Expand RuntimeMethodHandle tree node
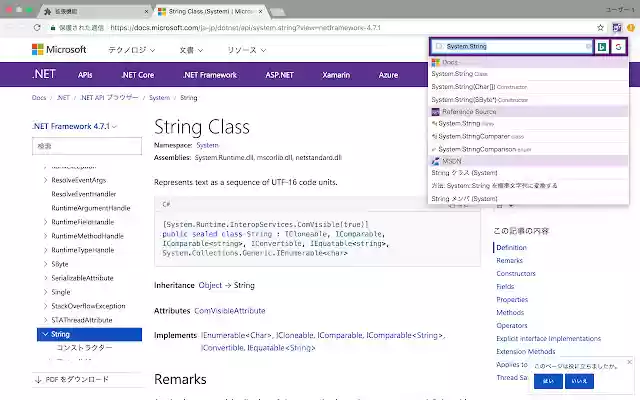The height and width of the screenshot is (400, 640). (x=45, y=236)
